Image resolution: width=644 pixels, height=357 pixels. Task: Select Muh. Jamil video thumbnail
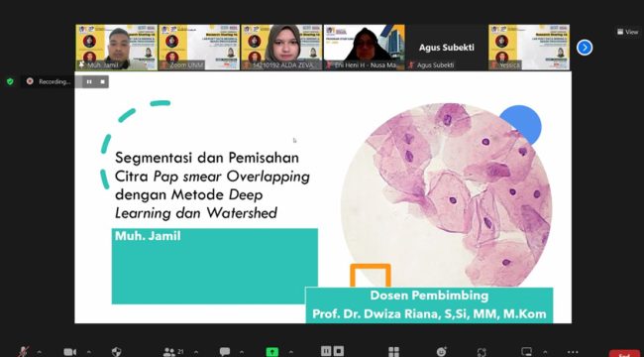click(x=117, y=48)
